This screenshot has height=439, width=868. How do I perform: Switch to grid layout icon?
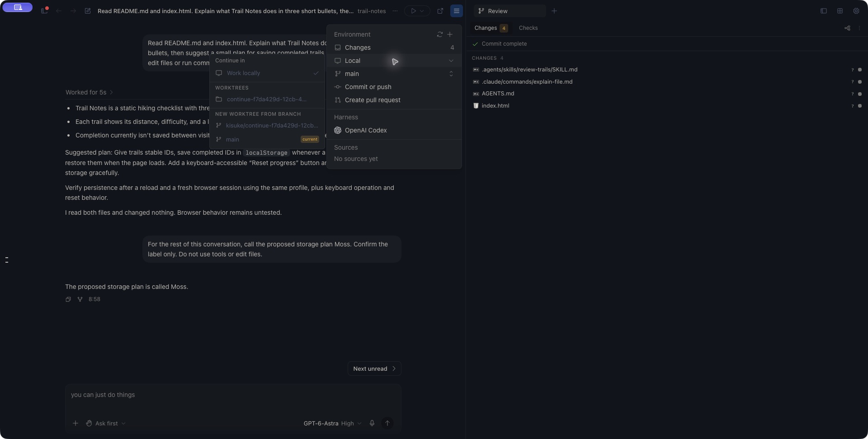(x=840, y=11)
